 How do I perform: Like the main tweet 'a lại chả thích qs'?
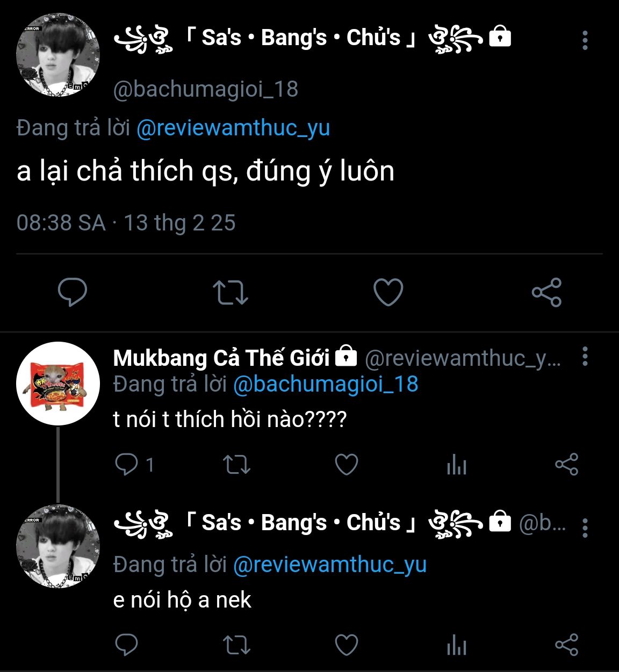[x=388, y=292]
